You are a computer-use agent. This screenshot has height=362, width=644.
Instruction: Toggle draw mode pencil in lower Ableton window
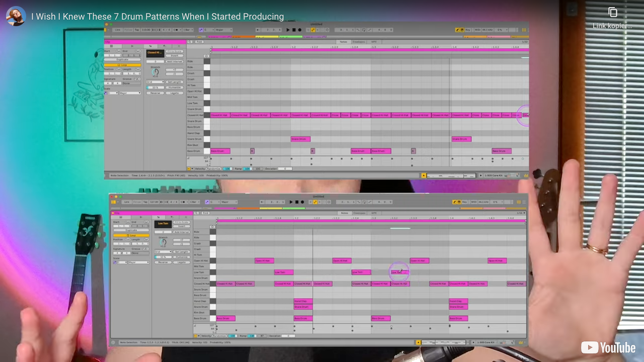point(454,202)
